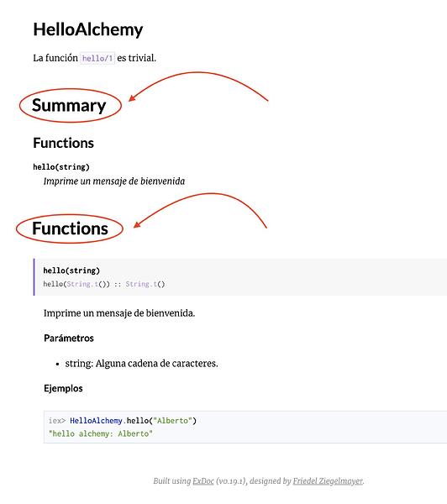The image size is (447, 504).
Task: Open the Friedel Ziegelmayer footer link
Action: coord(328,481)
